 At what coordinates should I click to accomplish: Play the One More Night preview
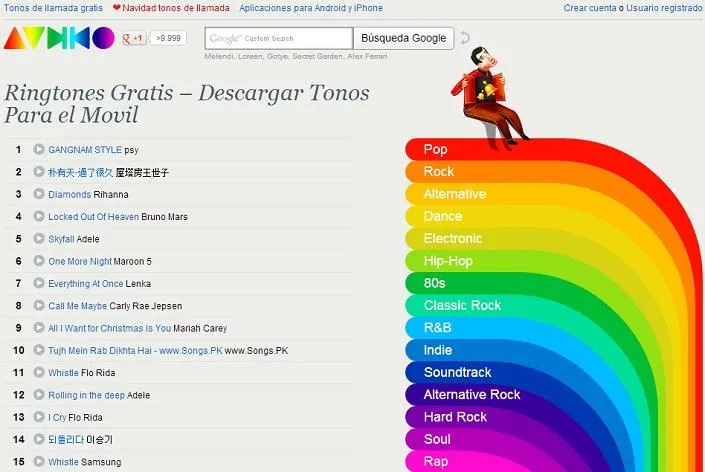click(39, 261)
